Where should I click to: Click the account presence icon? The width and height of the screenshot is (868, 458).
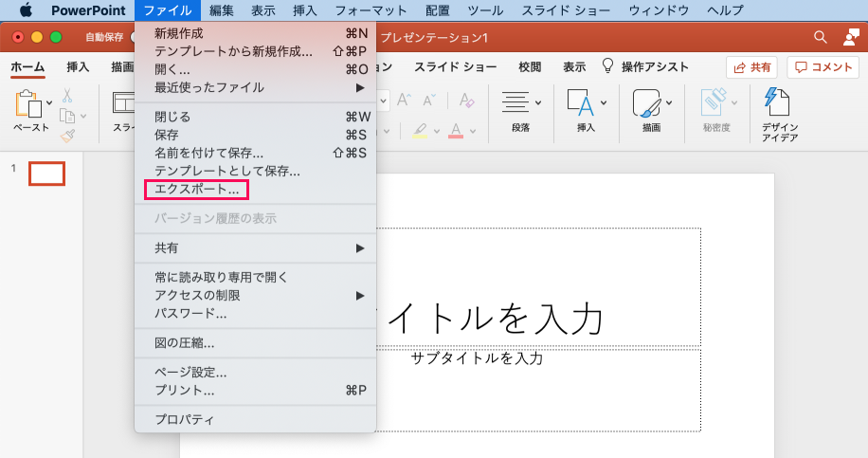tap(851, 37)
